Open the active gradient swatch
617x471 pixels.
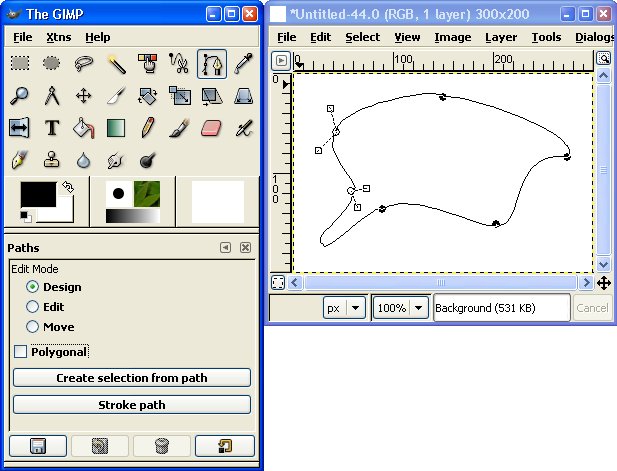pyautogui.click(x=133, y=216)
